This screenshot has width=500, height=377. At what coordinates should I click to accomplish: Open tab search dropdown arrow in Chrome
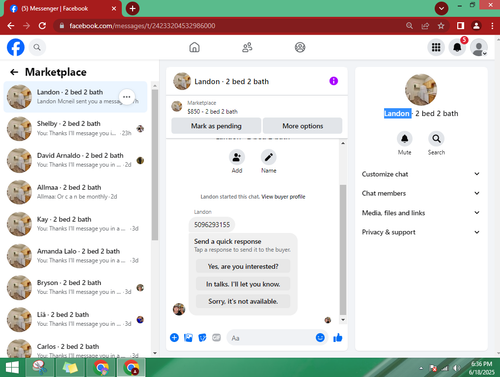[441, 8]
